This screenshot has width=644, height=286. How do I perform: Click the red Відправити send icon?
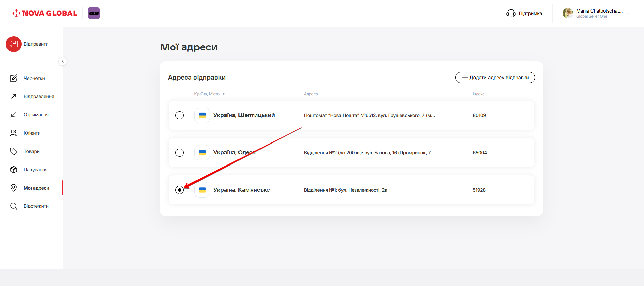pyautogui.click(x=14, y=44)
